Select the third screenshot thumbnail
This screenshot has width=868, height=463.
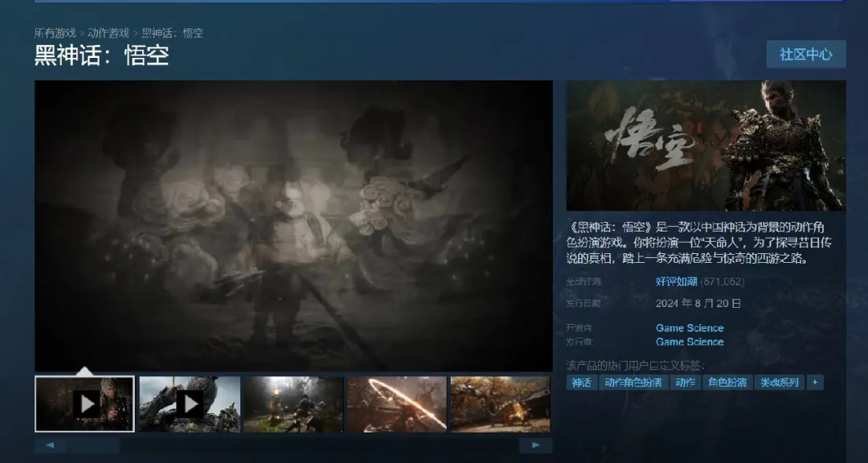293,404
